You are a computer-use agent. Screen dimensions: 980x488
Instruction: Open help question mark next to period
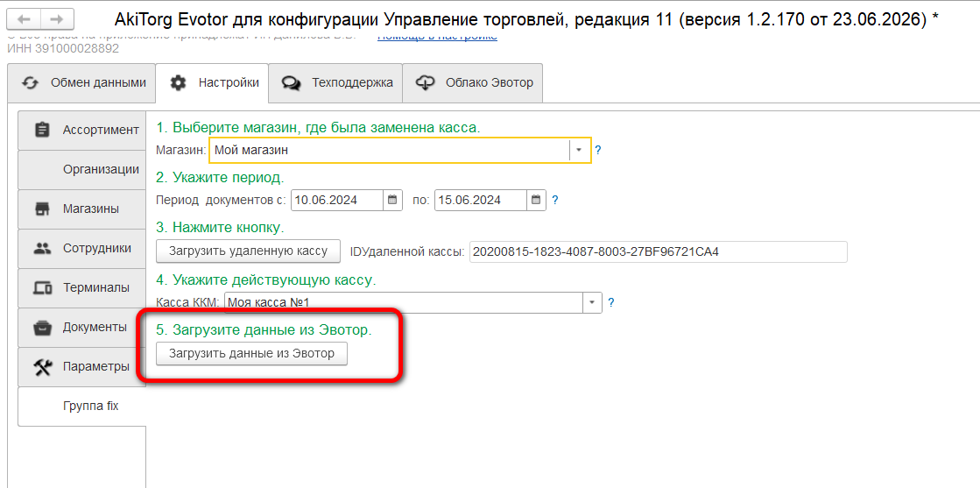(554, 201)
